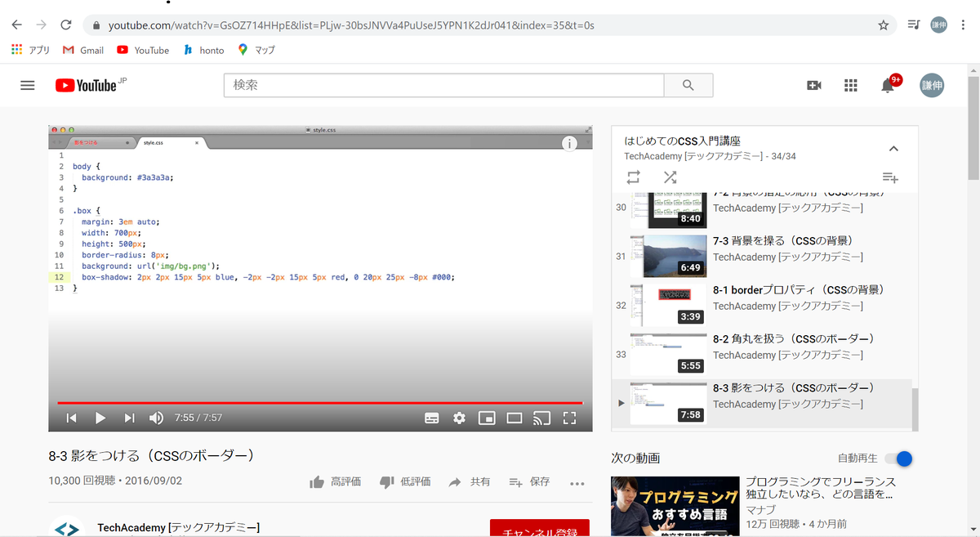The image size is (980, 537).
Task: Click the thumbnail with duration 6:49
Action: 668,257
